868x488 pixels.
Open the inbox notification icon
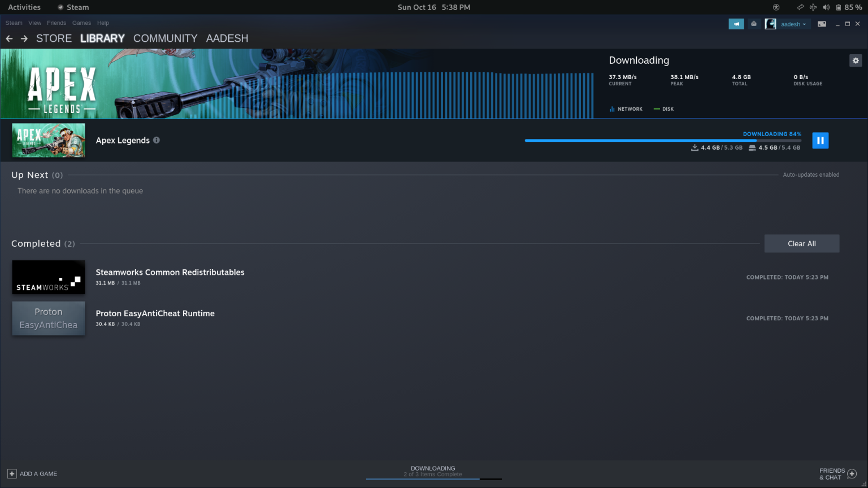pos(754,24)
